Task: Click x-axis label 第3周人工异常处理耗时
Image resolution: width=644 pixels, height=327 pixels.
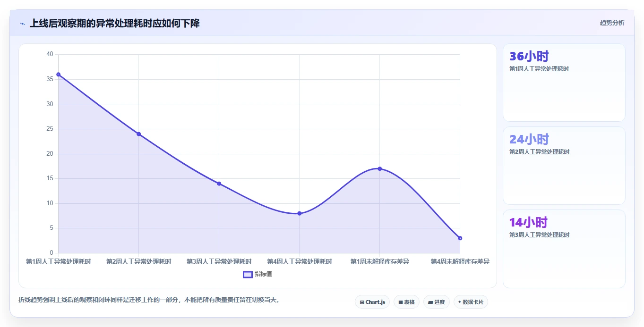Action: pyautogui.click(x=219, y=261)
